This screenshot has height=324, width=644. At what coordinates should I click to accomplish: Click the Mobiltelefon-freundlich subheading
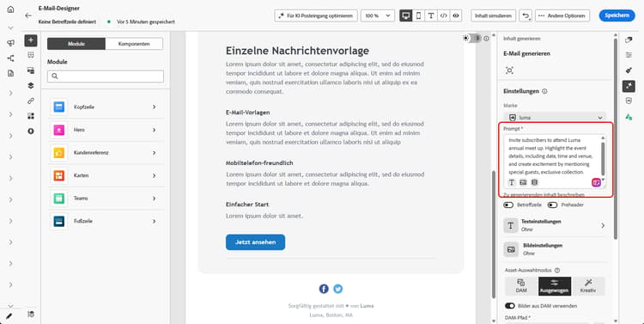tap(259, 163)
